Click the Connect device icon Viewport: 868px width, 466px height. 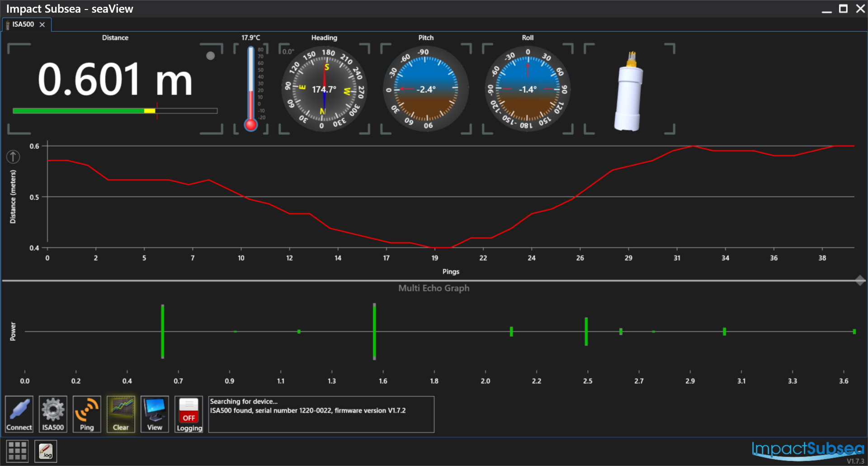(x=19, y=414)
